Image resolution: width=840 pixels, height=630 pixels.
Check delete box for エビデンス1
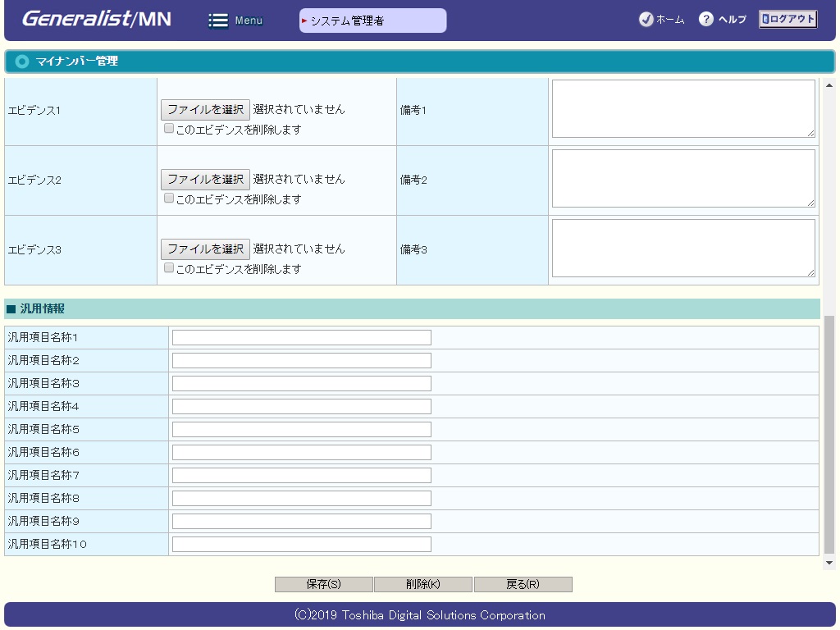click(x=169, y=129)
